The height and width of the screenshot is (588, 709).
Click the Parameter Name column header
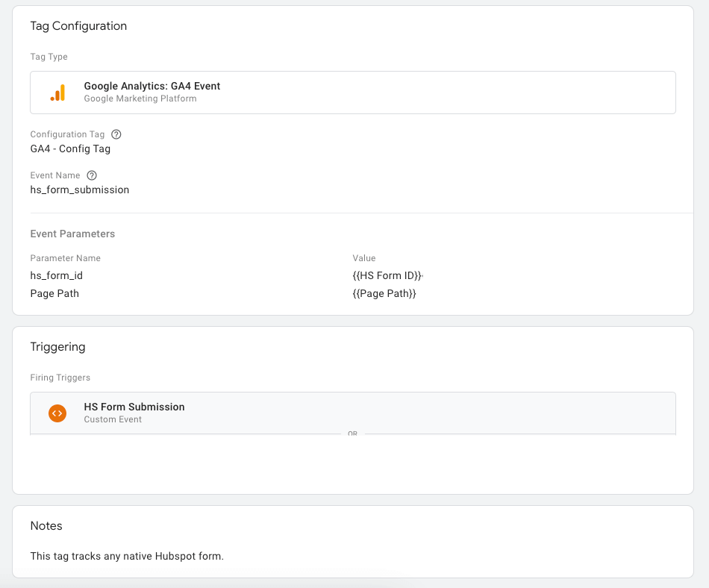point(65,258)
